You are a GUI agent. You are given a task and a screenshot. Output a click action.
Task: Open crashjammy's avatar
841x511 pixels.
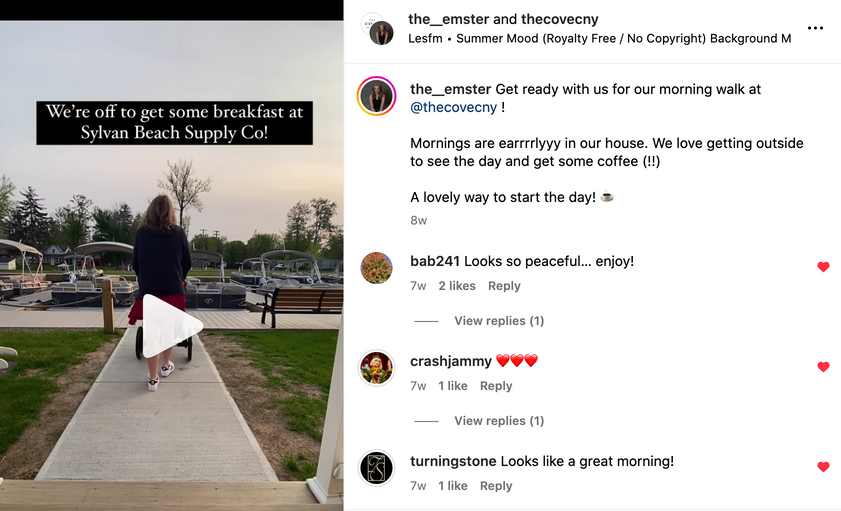click(376, 368)
